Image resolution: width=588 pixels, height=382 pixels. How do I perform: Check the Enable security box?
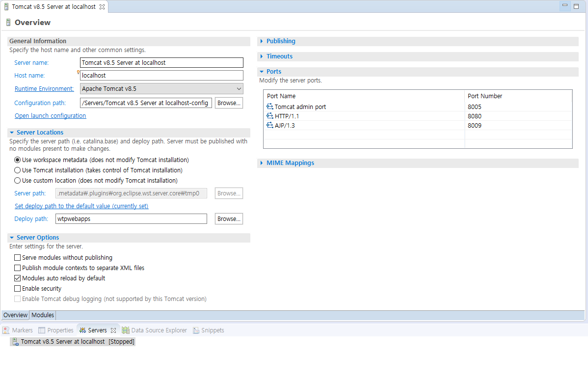point(17,289)
